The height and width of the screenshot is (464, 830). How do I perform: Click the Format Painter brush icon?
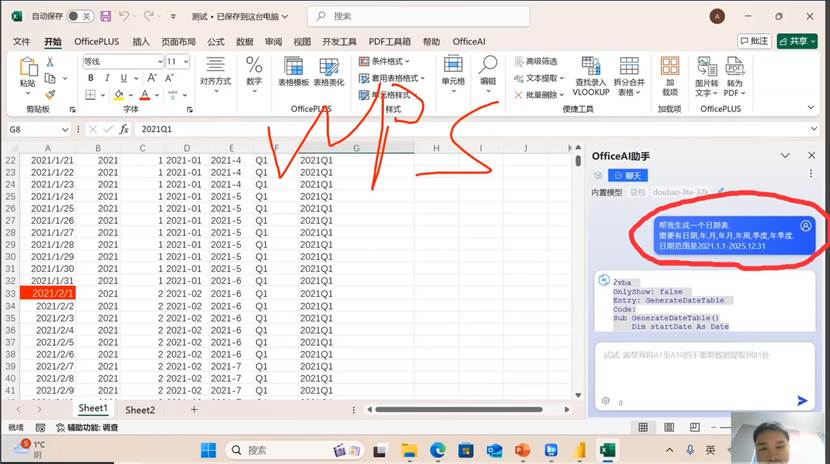50,94
